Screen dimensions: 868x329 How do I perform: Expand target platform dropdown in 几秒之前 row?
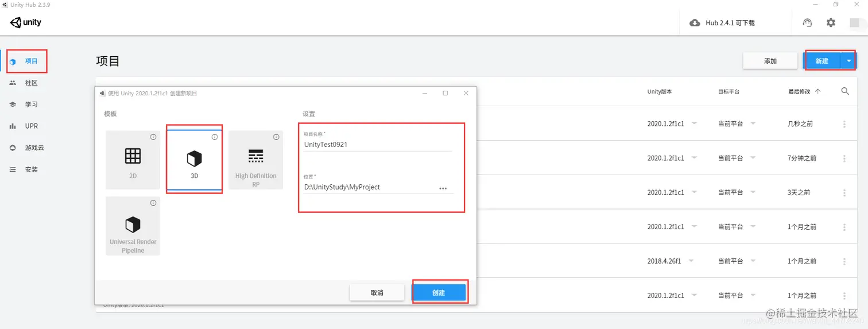pos(753,123)
